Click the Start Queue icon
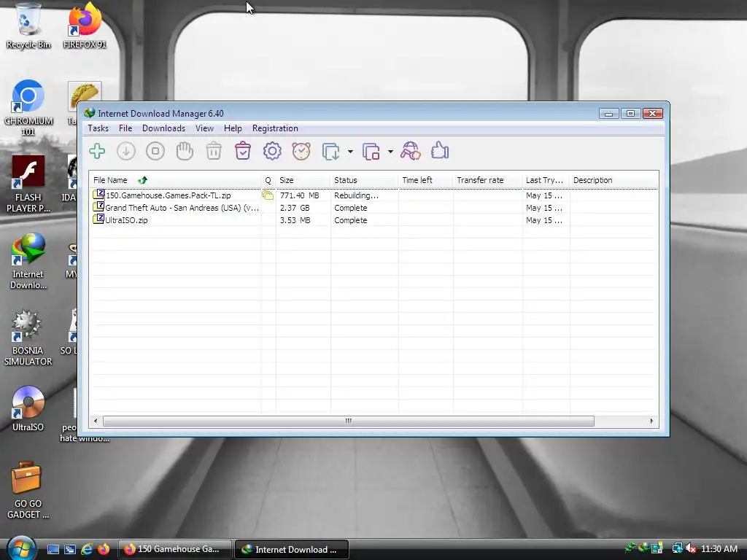 (331, 152)
